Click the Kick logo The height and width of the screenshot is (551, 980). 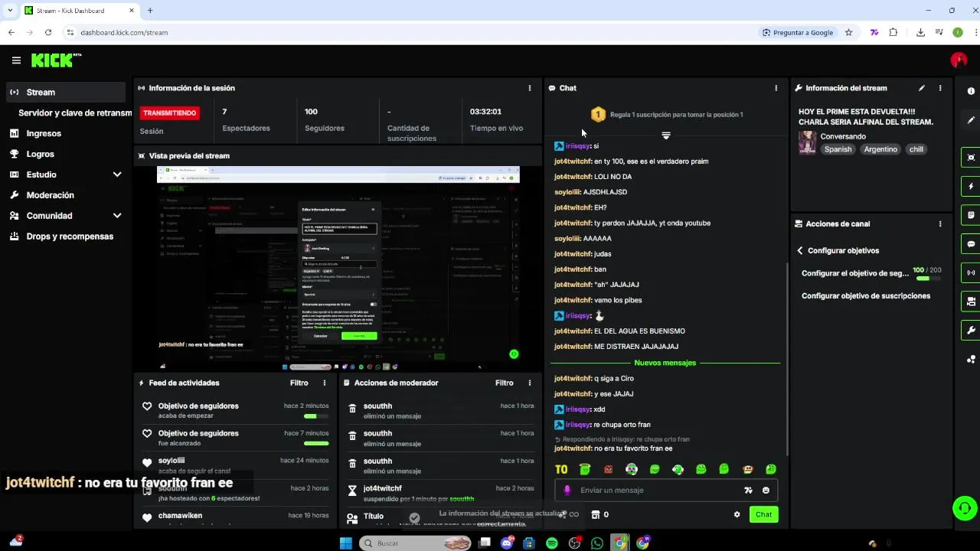(57, 60)
